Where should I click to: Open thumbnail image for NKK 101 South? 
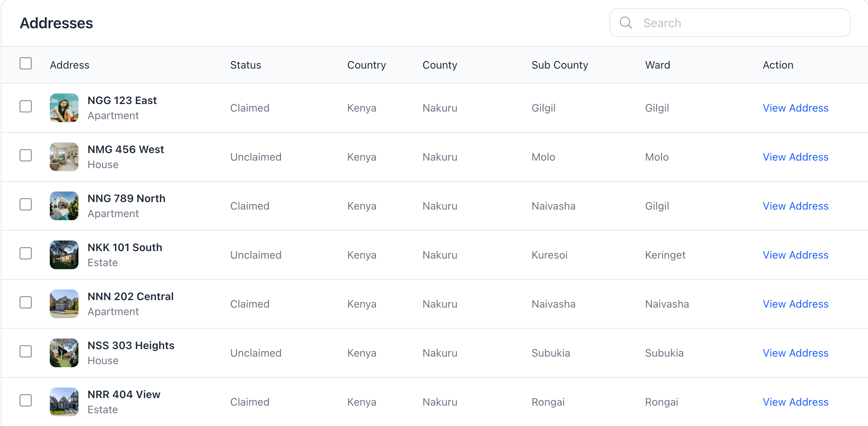(x=64, y=255)
